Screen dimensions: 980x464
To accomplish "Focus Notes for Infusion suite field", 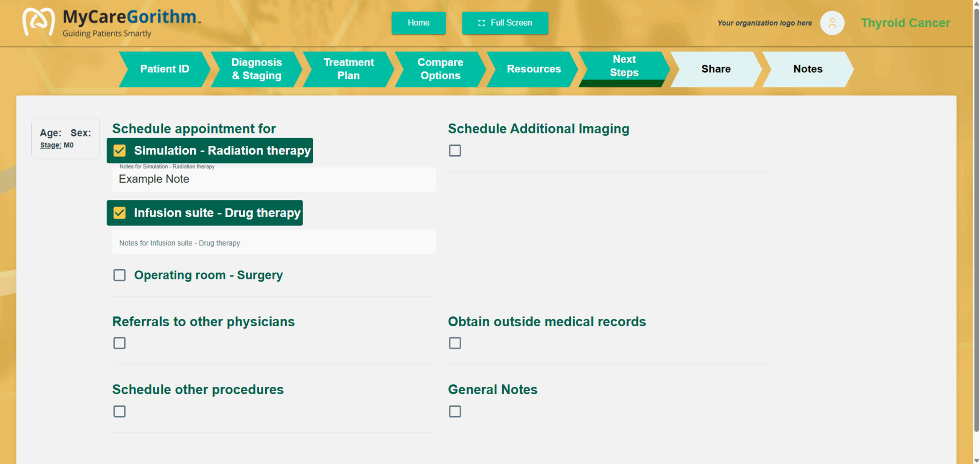I will (x=273, y=243).
